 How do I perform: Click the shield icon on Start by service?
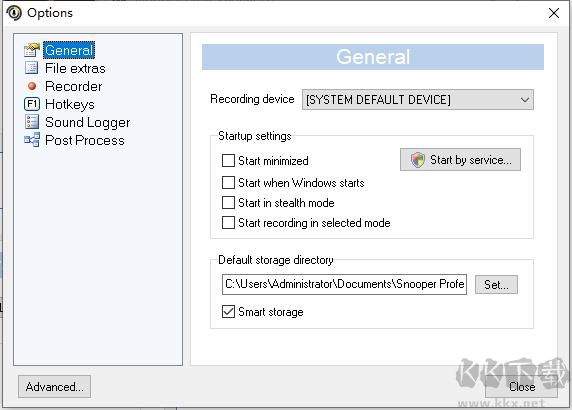click(418, 160)
